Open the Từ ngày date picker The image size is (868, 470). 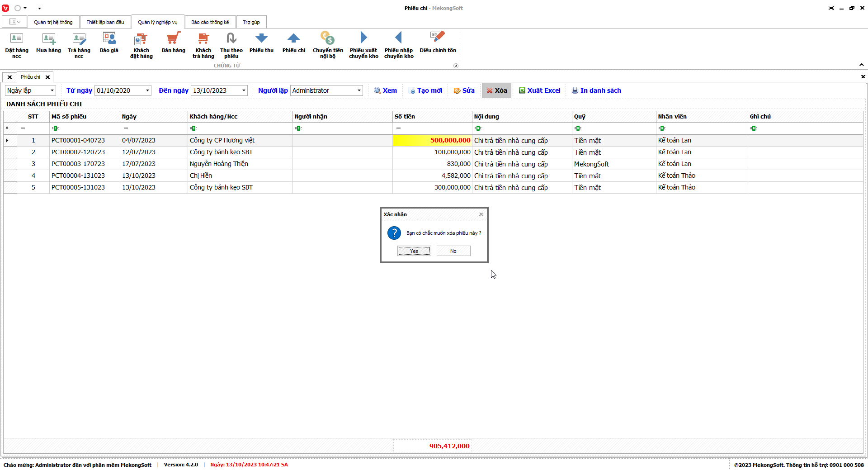pyautogui.click(x=147, y=90)
